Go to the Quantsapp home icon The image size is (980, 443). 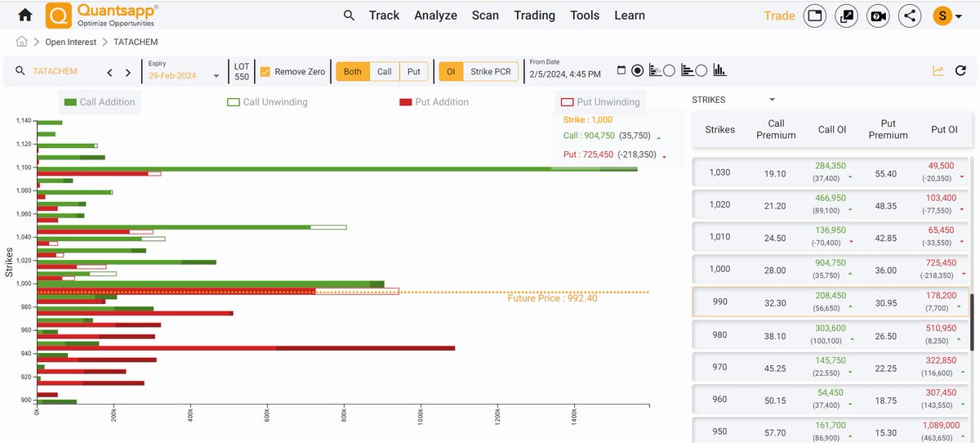point(25,15)
